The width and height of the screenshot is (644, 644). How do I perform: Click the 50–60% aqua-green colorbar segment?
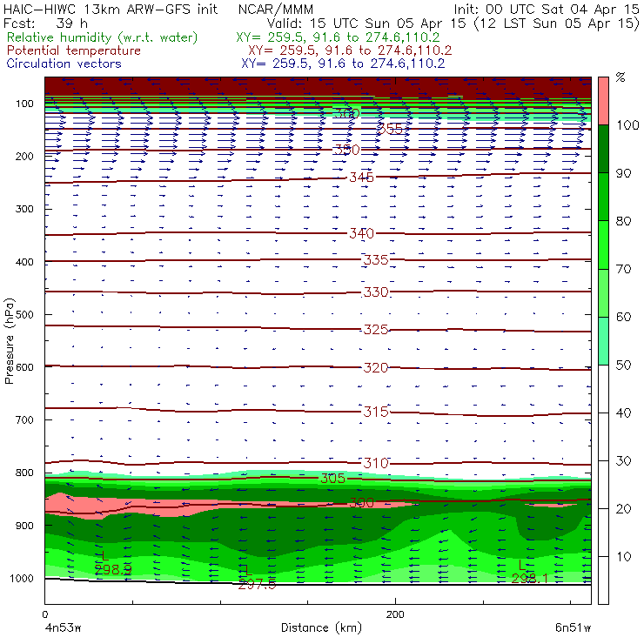click(x=603, y=341)
